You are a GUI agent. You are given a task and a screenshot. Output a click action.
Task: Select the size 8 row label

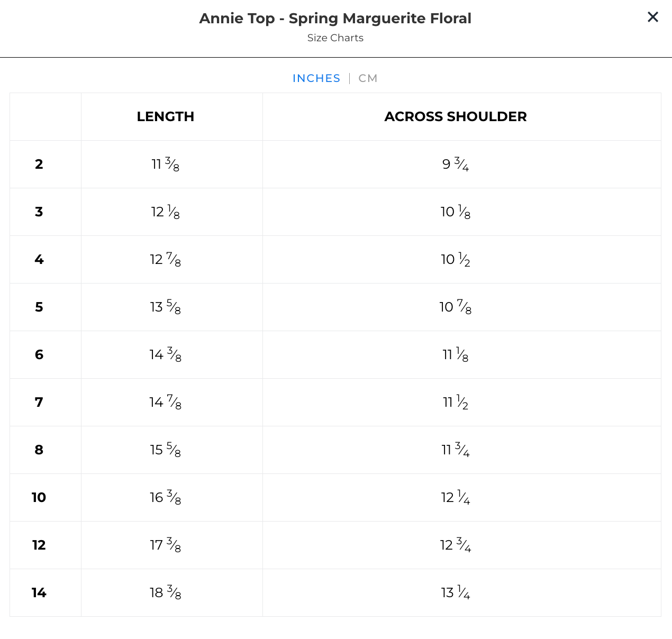pyautogui.click(x=39, y=450)
